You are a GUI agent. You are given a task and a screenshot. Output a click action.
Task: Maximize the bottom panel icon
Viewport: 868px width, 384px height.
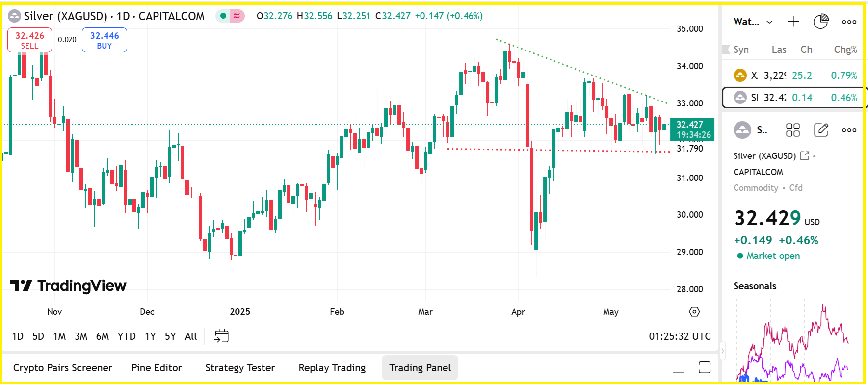705,367
